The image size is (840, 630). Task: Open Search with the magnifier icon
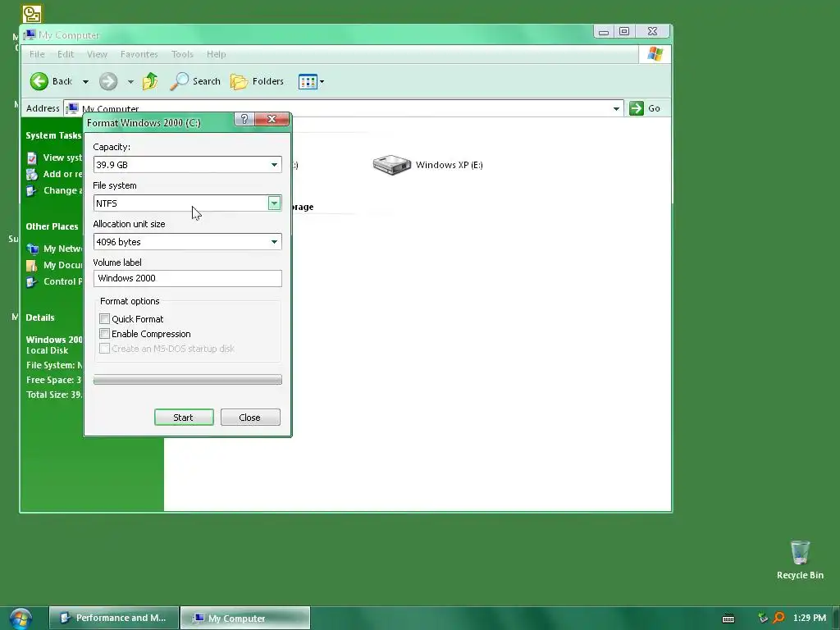click(x=179, y=81)
